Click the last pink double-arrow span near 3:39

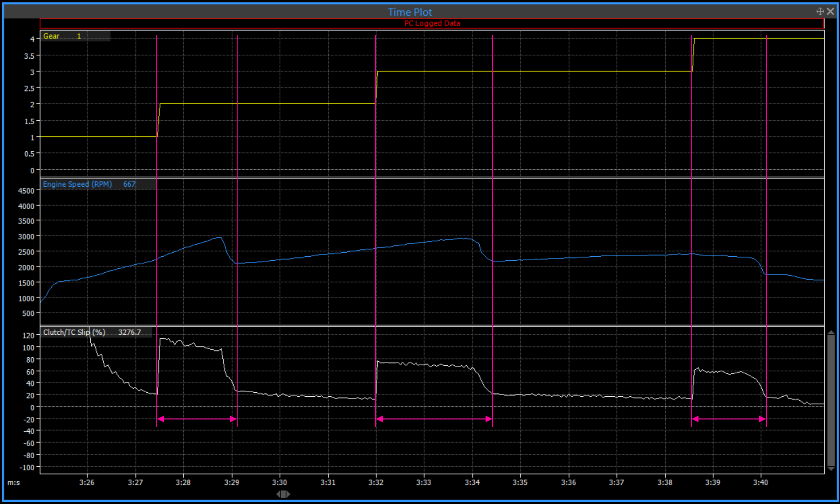tap(729, 419)
